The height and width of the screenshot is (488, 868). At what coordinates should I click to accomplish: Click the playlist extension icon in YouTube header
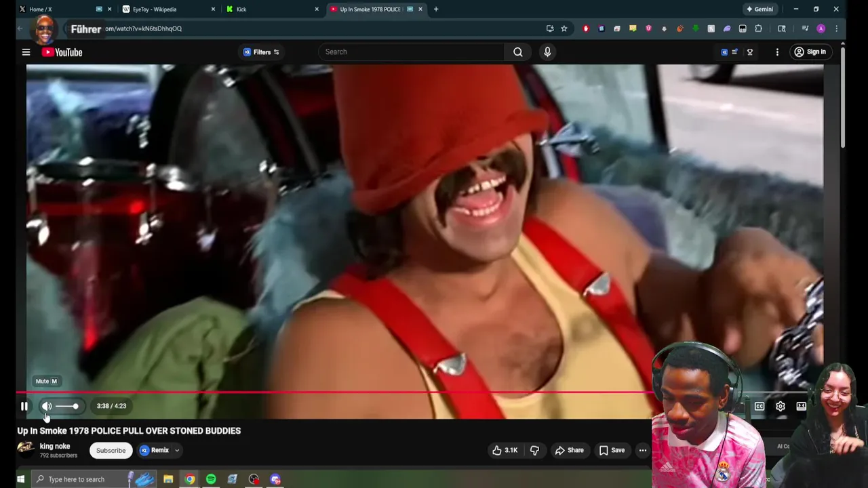click(734, 52)
